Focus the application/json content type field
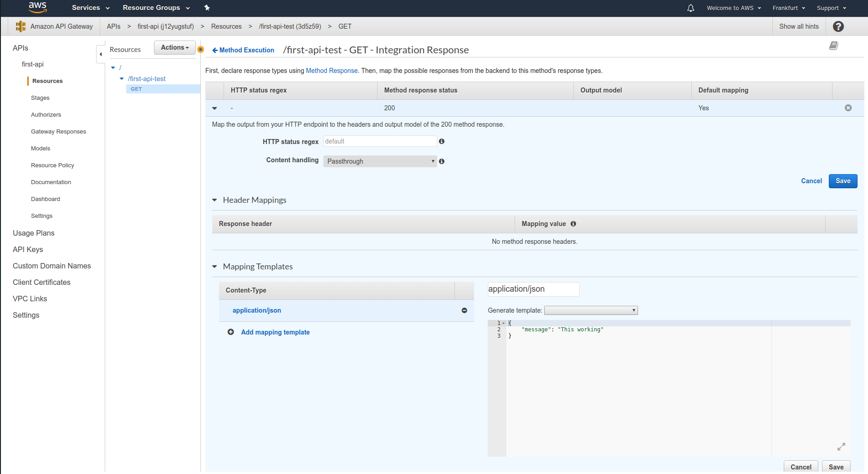868x474 pixels. tap(533, 289)
